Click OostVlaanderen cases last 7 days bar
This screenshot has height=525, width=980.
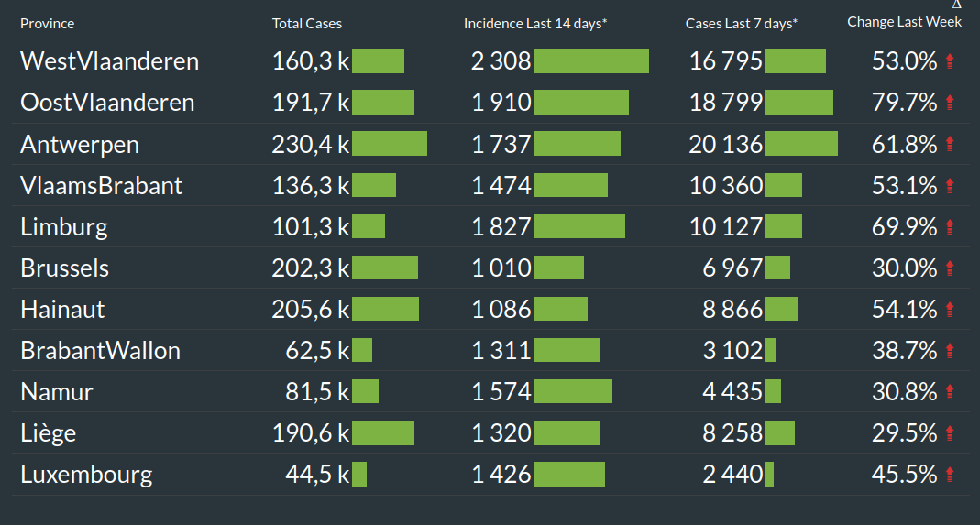pyautogui.click(x=799, y=103)
